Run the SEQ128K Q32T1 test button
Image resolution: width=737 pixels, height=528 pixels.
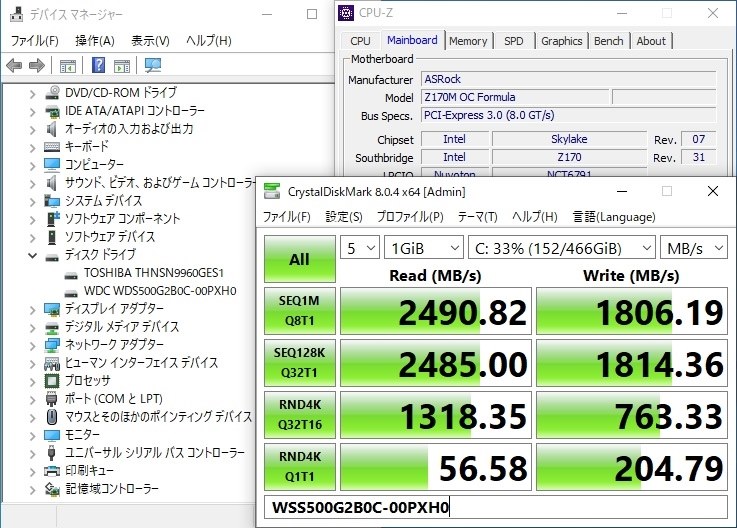[300, 363]
